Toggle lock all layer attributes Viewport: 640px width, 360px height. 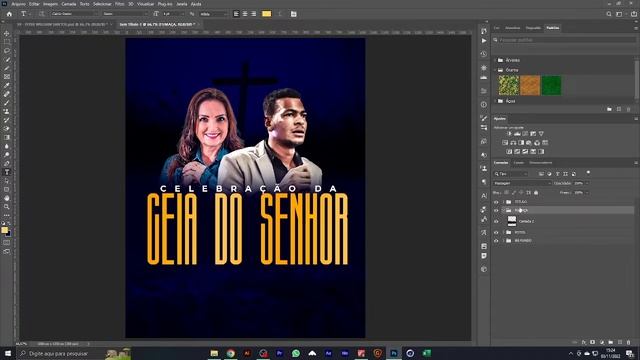point(536,193)
